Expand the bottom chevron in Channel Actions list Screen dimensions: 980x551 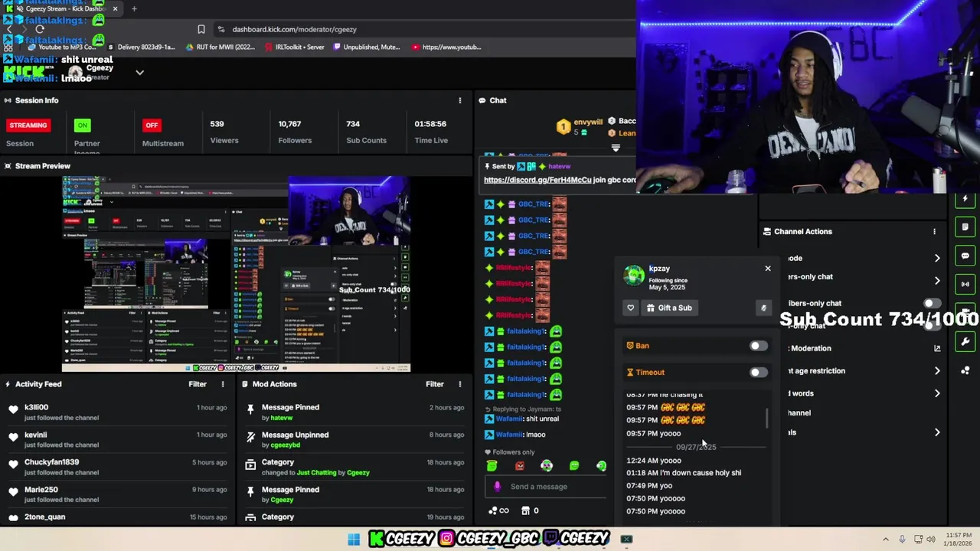coord(937,432)
